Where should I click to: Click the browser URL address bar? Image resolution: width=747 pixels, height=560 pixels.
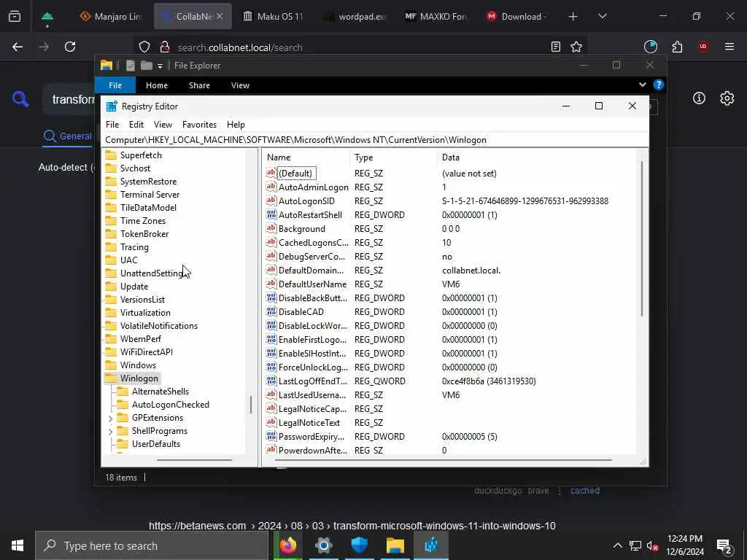(361, 47)
